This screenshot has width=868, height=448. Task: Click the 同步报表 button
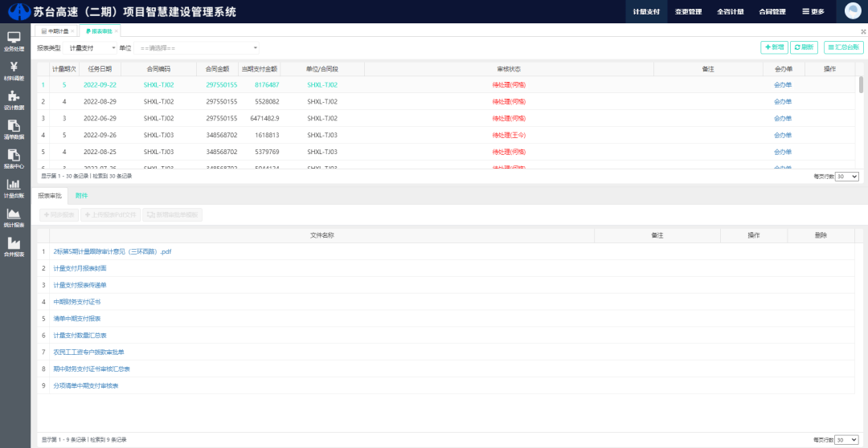59,215
